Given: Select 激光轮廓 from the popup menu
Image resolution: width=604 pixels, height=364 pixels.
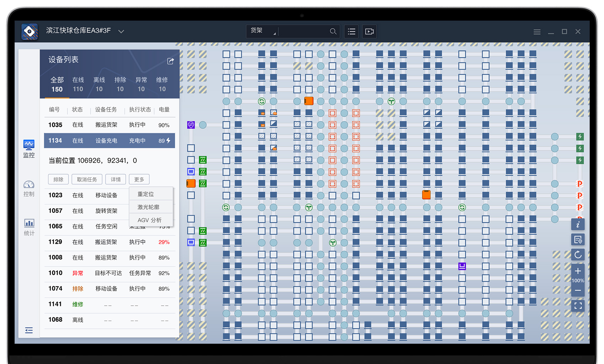Looking at the screenshot, I should 148,207.
